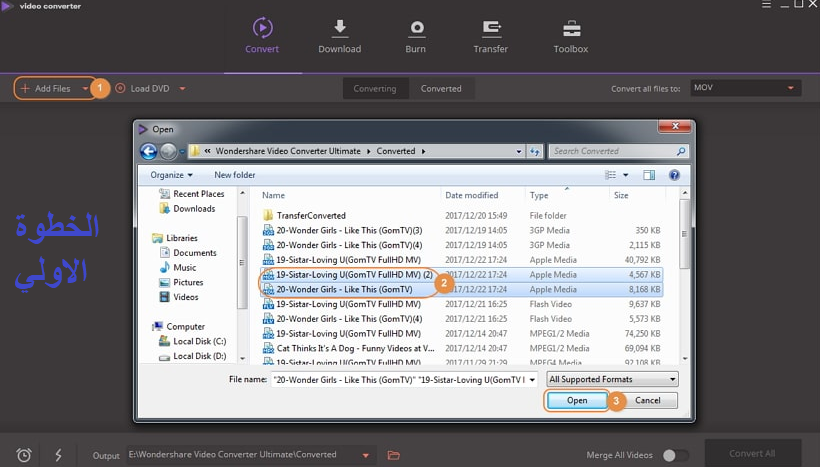Select Recent Places in navigation pane
820x467 pixels.
pos(191,193)
